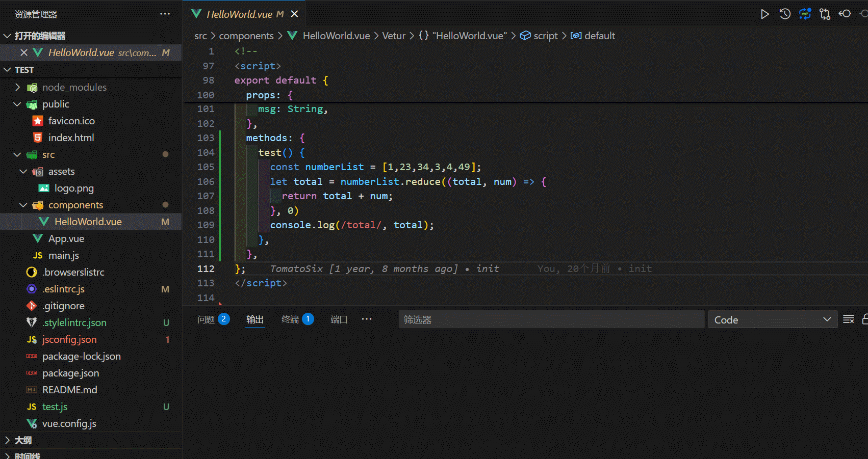Click the script cube breadcrumb icon
868x459 pixels.
pyautogui.click(x=525, y=36)
